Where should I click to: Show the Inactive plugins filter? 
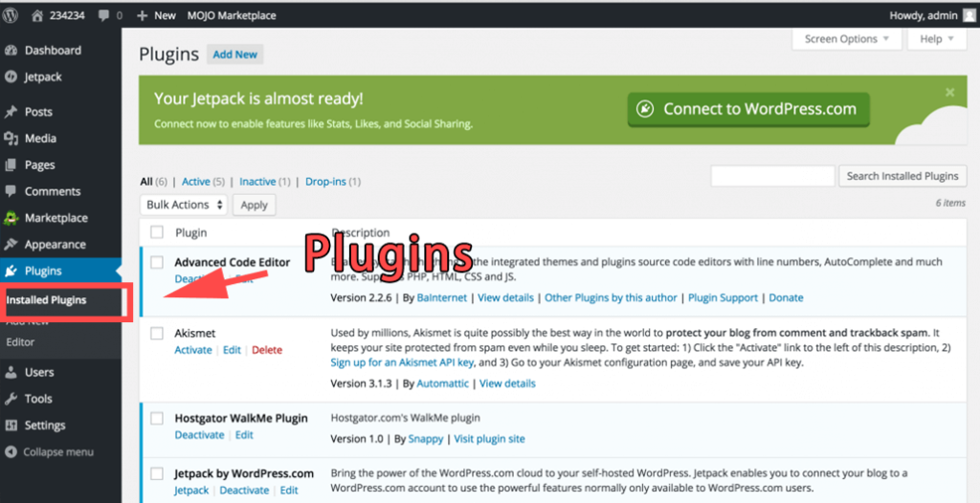pyautogui.click(x=257, y=182)
